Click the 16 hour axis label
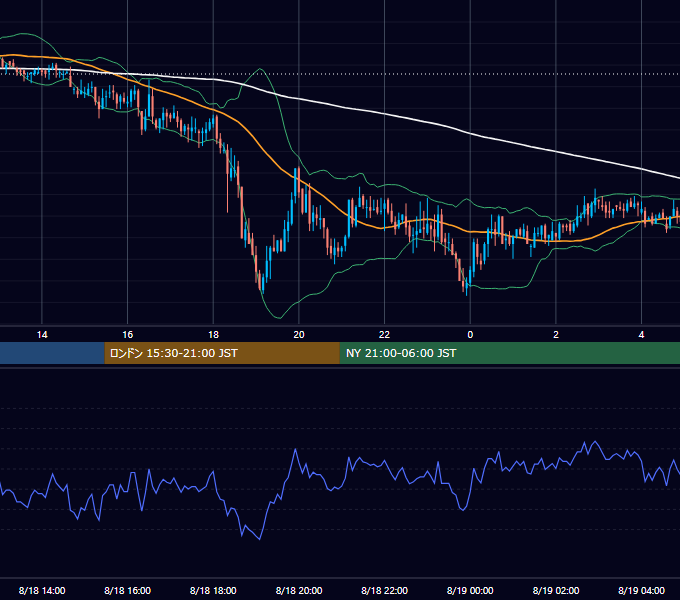Viewport: 680px width, 600px height. [128, 335]
